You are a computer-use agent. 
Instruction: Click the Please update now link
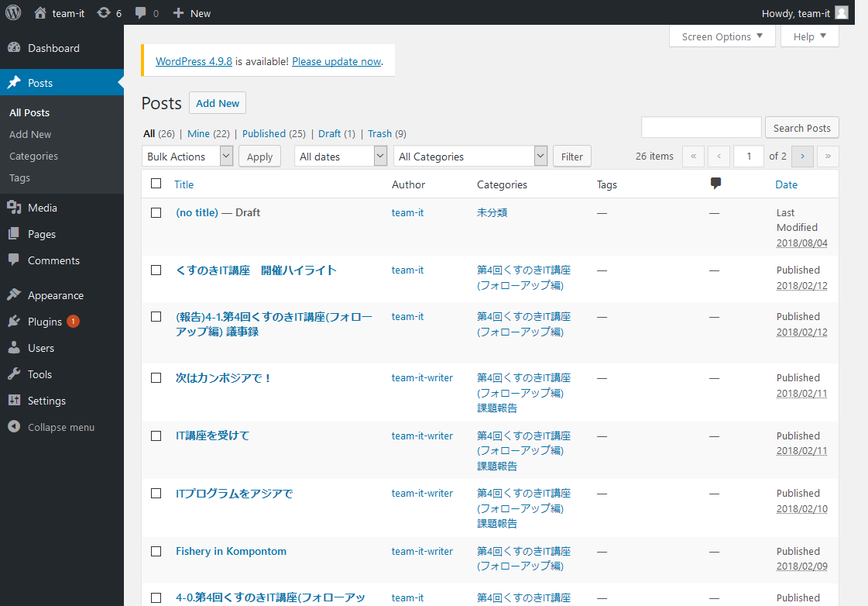(x=337, y=61)
